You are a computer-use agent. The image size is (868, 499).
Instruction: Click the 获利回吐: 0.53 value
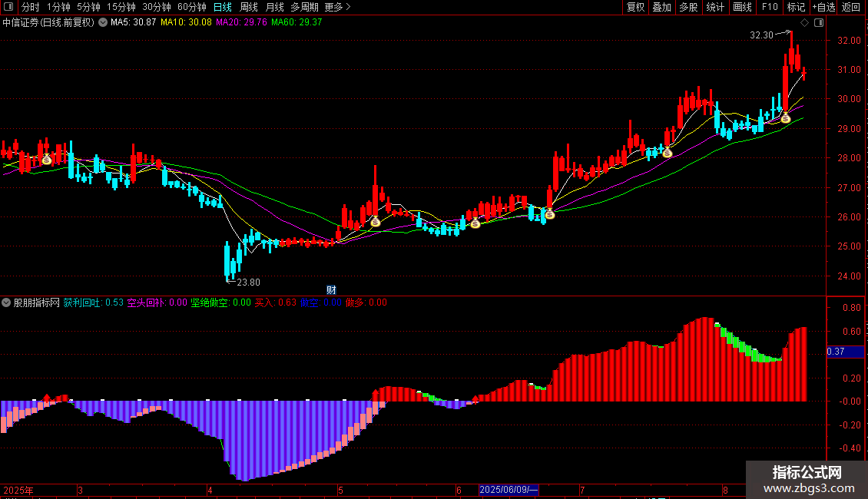click(93, 302)
